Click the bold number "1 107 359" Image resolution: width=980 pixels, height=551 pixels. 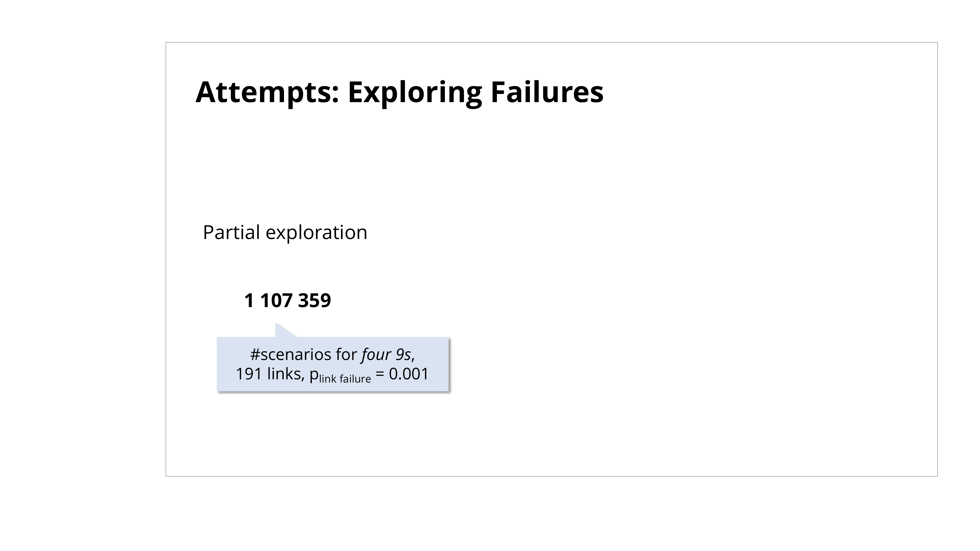(287, 300)
